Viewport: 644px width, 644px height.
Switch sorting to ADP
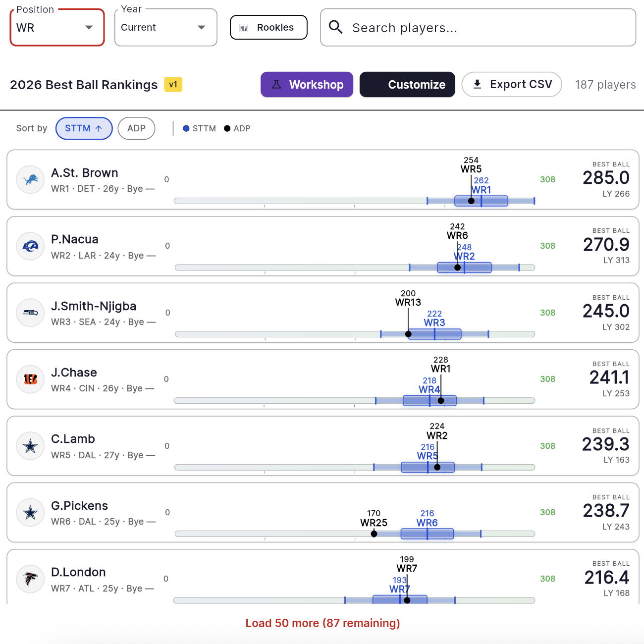click(x=136, y=128)
